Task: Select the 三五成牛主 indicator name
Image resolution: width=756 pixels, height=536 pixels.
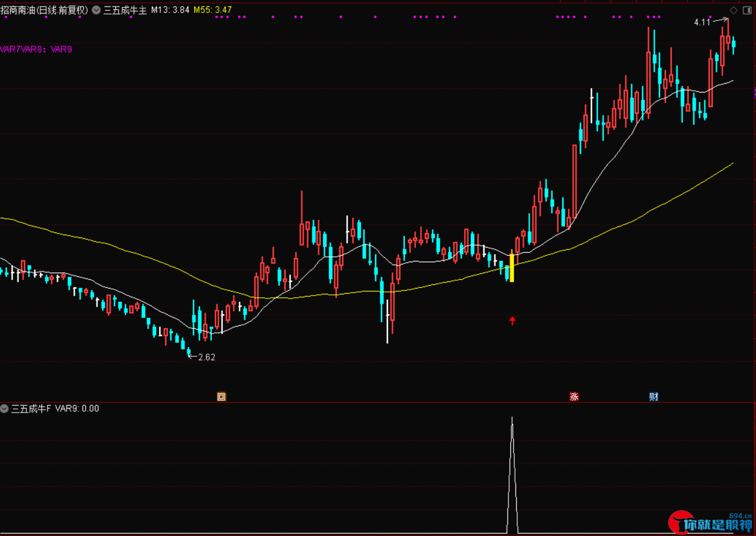Action: coord(125,10)
